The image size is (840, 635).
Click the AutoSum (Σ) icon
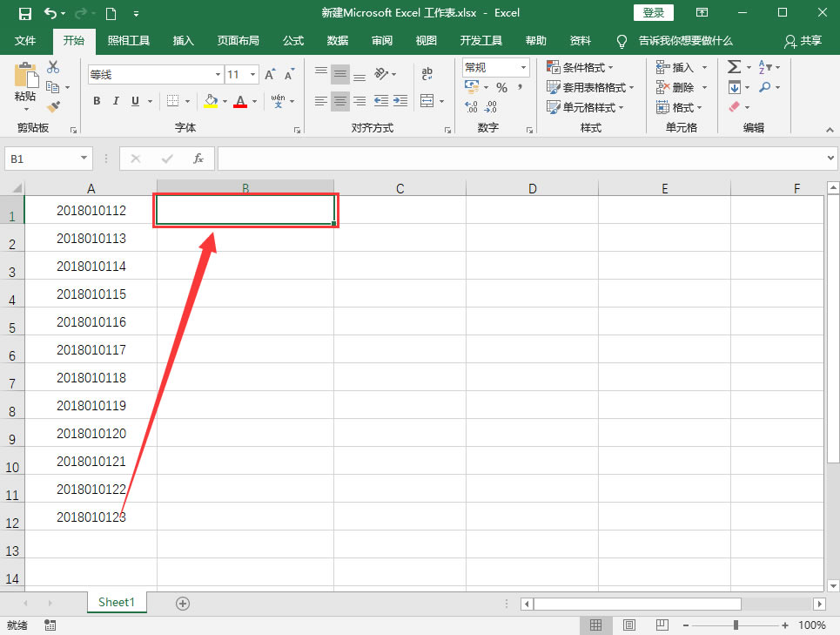pos(734,66)
